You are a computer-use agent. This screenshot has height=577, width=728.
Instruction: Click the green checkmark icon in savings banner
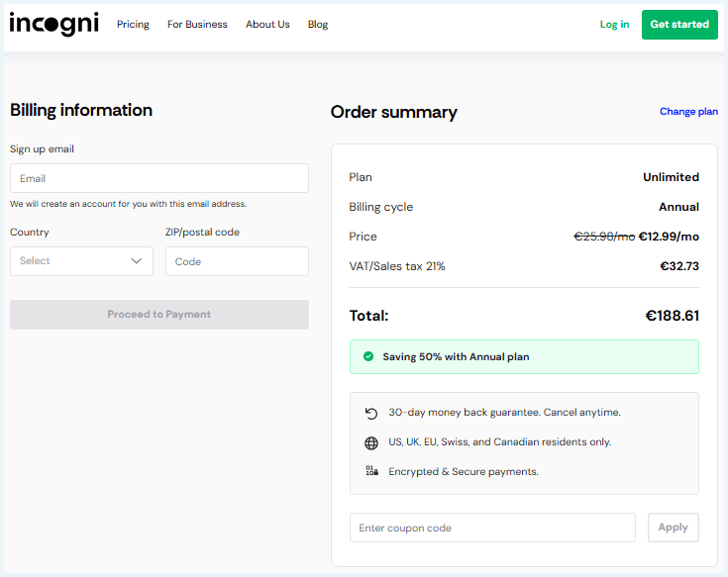368,356
